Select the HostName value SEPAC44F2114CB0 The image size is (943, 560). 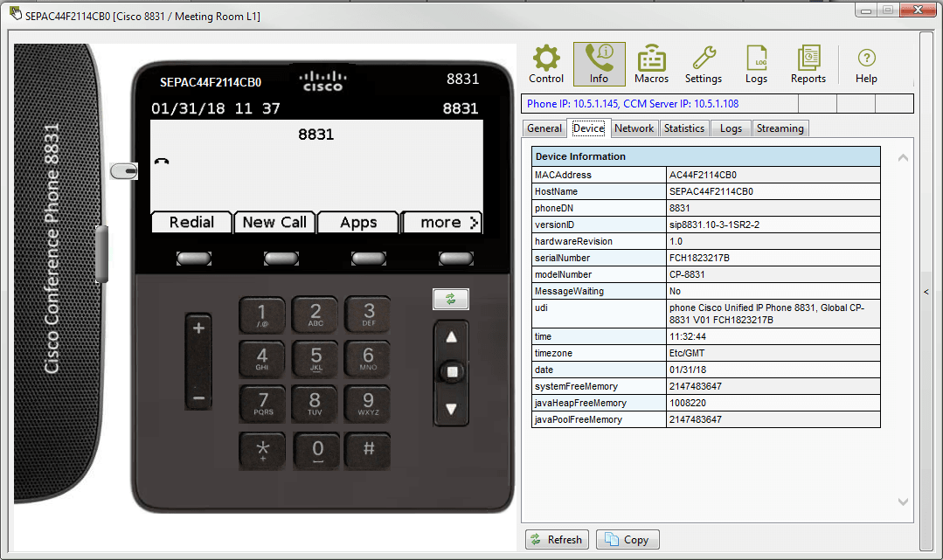pyautogui.click(x=711, y=191)
